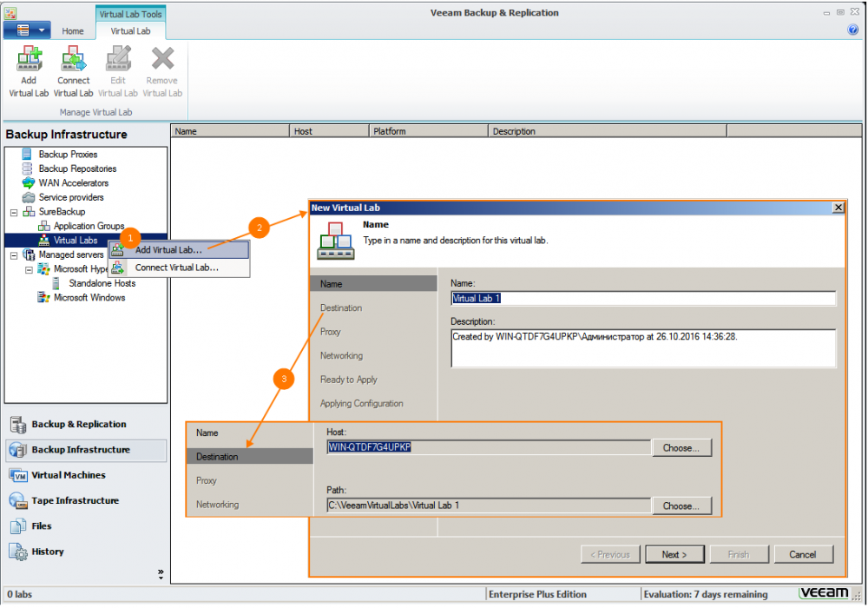The height and width of the screenshot is (608, 868).
Task: Select the Ready to Apply wizard step
Action: pos(348,380)
